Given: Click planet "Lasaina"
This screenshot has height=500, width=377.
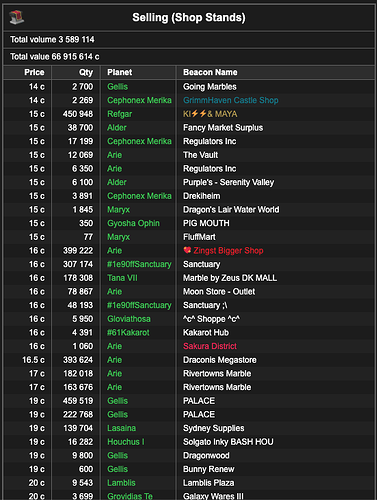Looking at the screenshot, I should 121,428.
